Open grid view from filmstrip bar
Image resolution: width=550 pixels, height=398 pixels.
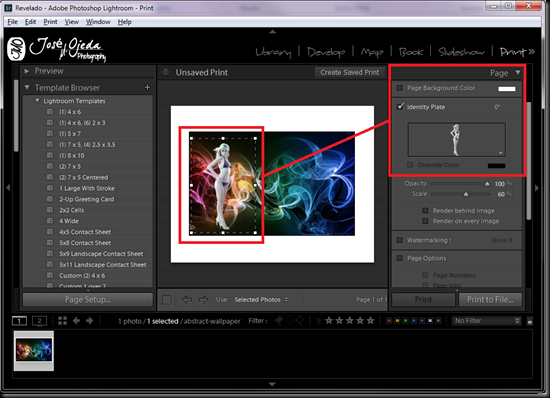point(62,321)
